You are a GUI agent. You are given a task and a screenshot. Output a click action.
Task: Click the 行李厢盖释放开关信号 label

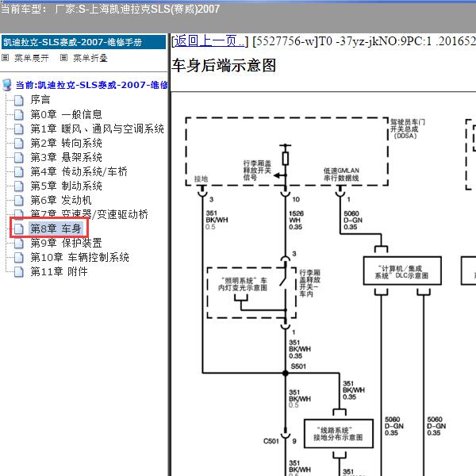tap(257, 171)
